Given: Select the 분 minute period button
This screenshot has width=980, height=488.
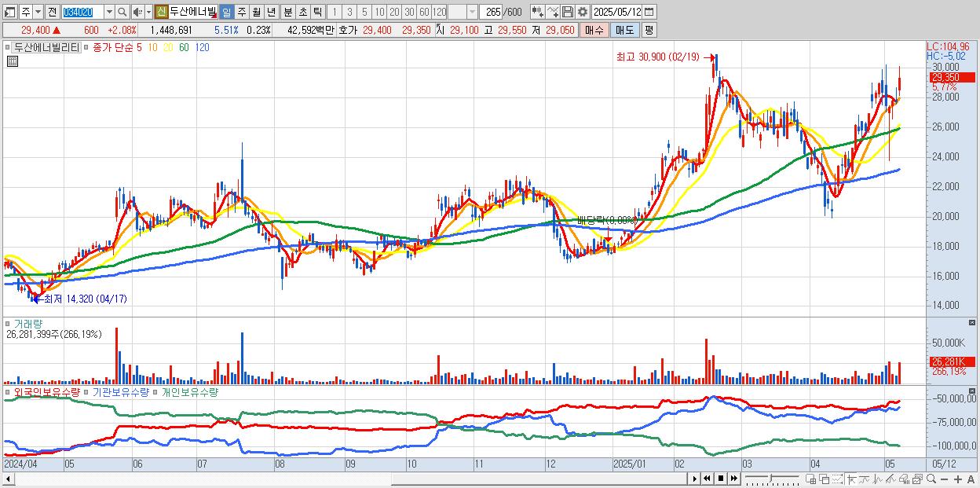Looking at the screenshot, I should (x=288, y=13).
